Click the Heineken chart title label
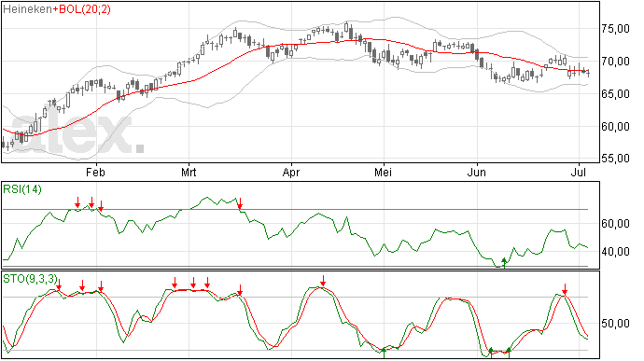 (x=27, y=9)
